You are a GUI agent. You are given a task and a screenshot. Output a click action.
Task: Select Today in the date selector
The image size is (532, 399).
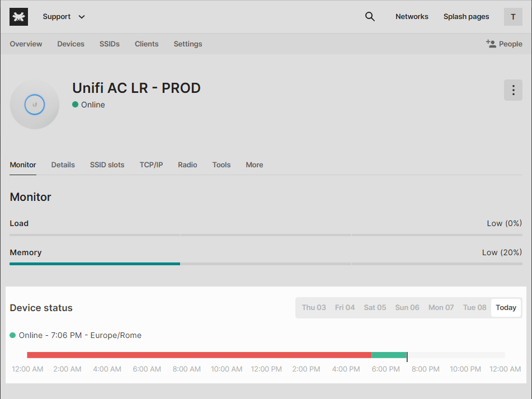[506, 308]
